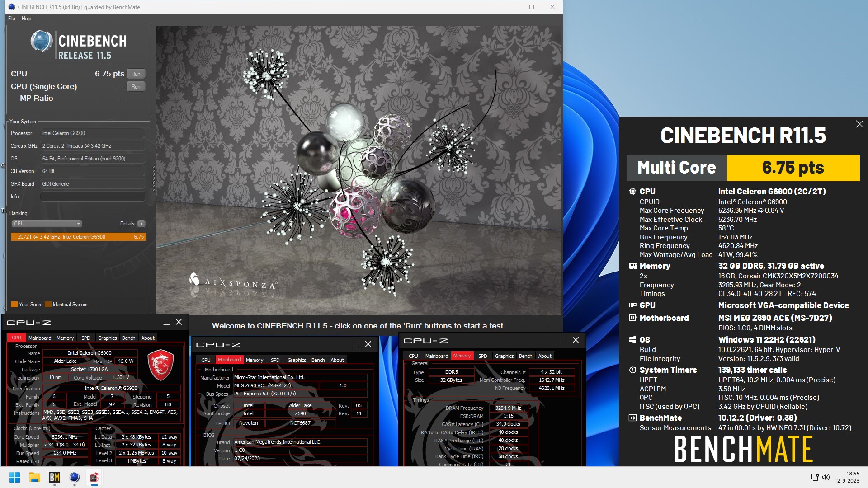
Task: Click the BenchMate version icon
Action: [x=632, y=418]
